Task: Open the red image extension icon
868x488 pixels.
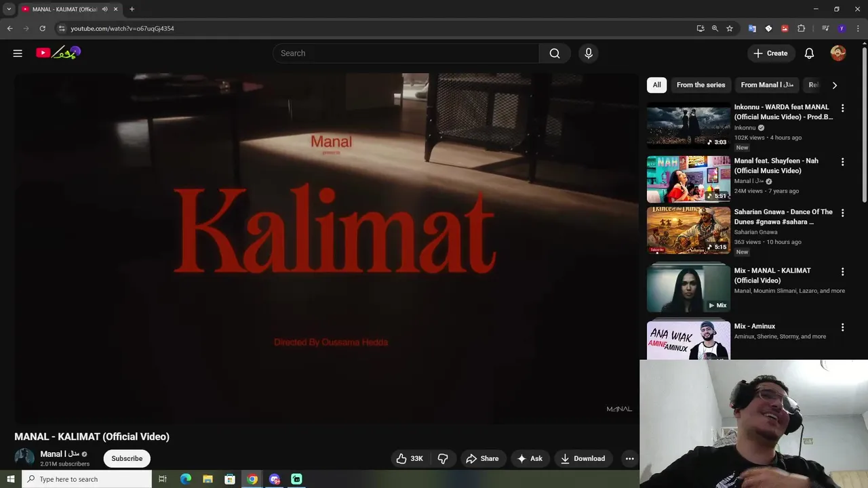Action: coord(785,28)
